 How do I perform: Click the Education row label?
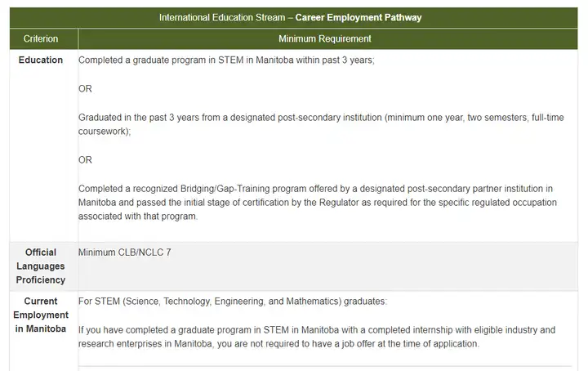[41, 60]
